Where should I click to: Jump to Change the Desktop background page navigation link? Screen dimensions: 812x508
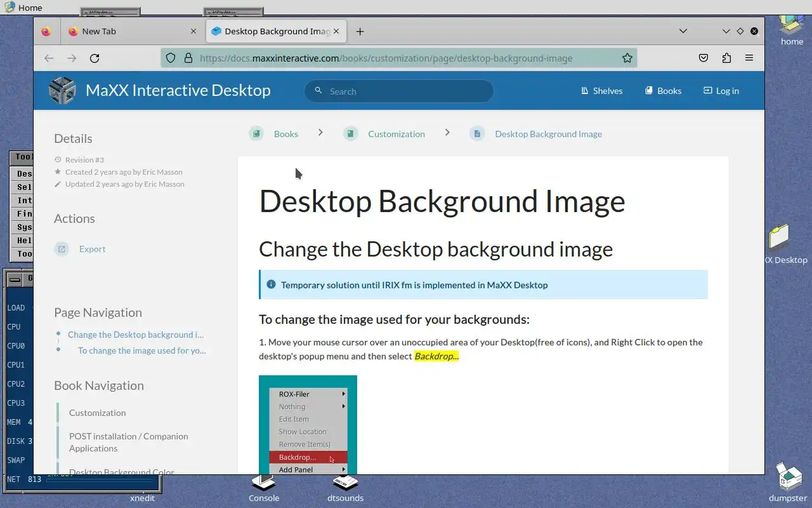[136, 335]
